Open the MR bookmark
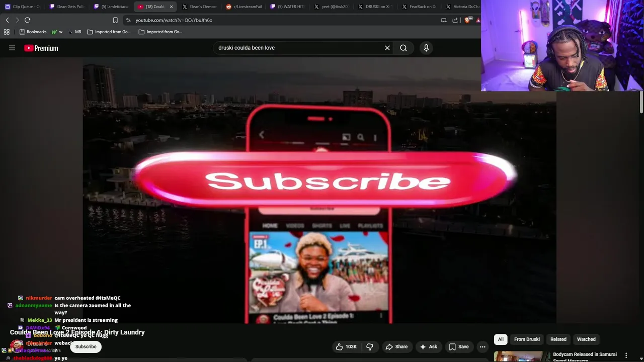 point(74,32)
